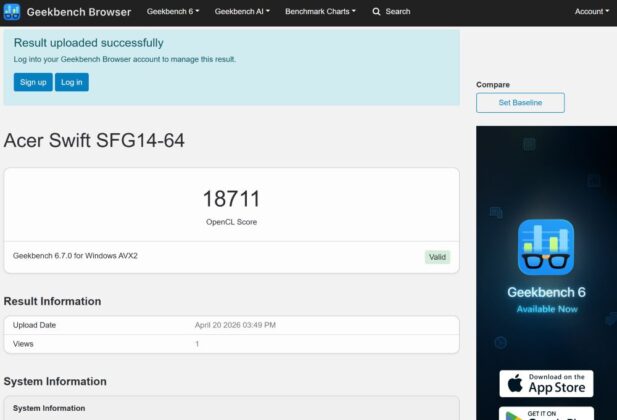Click the Log in button
The width and height of the screenshot is (617, 420).
[x=72, y=82]
